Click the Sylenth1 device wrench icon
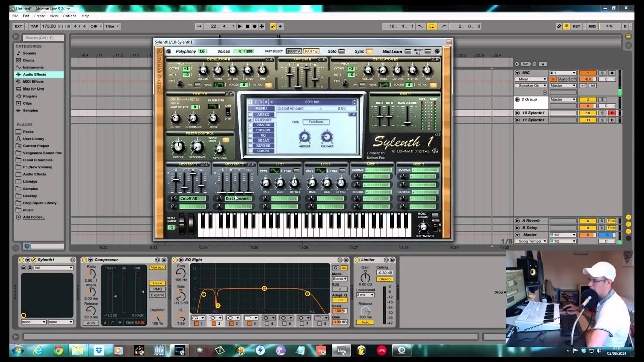This screenshot has height=362, width=644. tap(34, 260)
